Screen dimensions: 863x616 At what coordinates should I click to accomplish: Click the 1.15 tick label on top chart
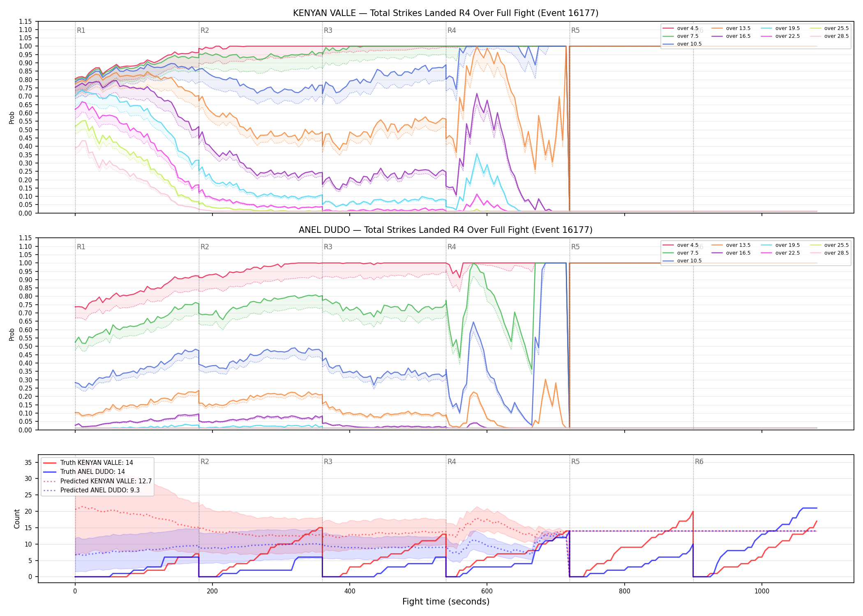(x=25, y=21)
